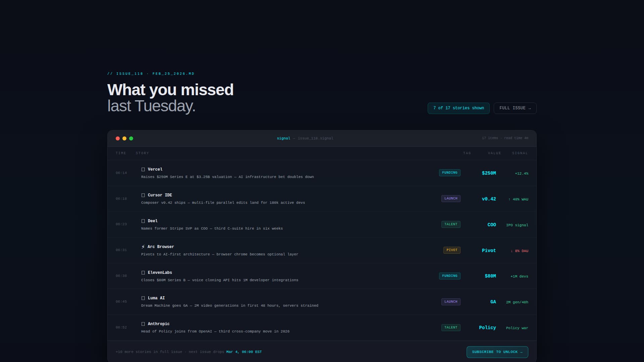
Task: Click the cyan Policy value
Action: click(487, 328)
